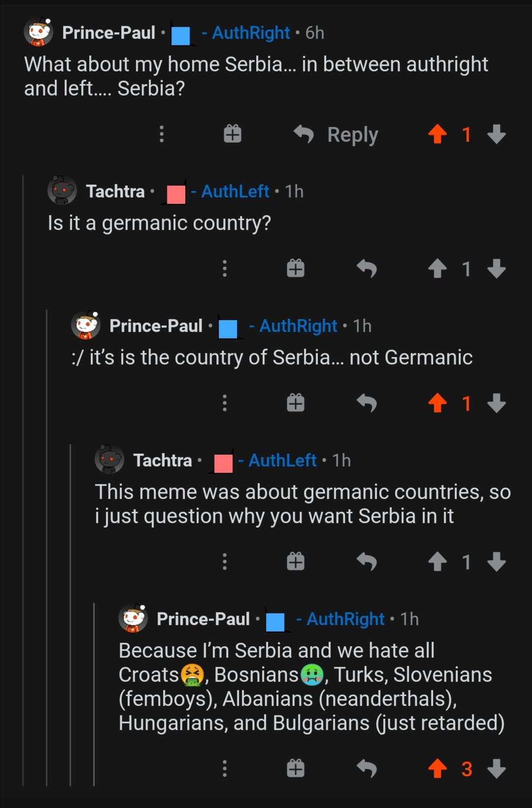
Task: Open Tachtra's username link
Action: (x=116, y=191)
